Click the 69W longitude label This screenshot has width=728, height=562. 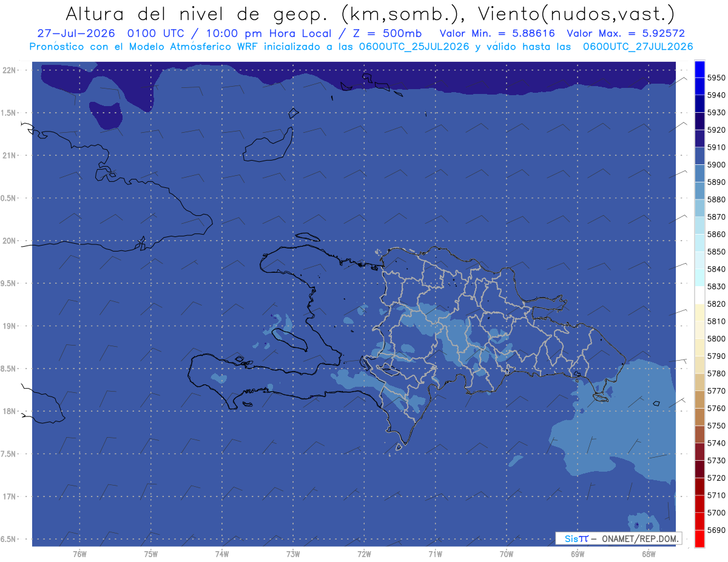pyautogui.click(x=578, y=554)
